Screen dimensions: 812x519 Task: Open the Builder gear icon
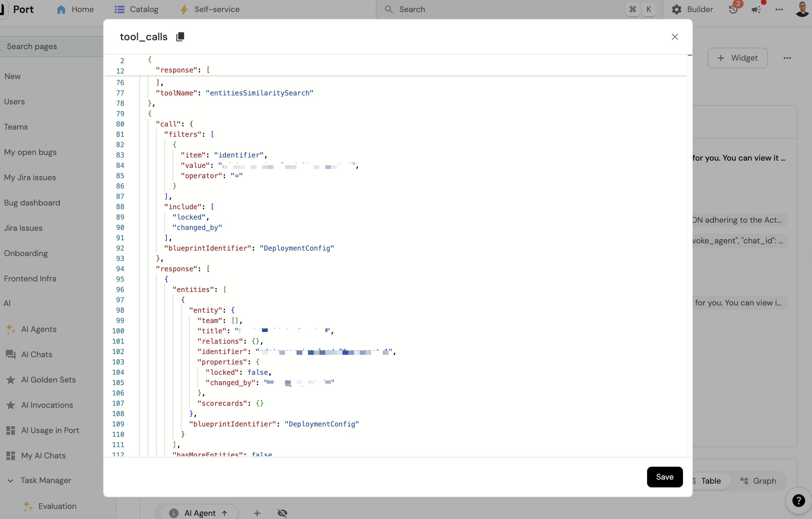point(676,9)
